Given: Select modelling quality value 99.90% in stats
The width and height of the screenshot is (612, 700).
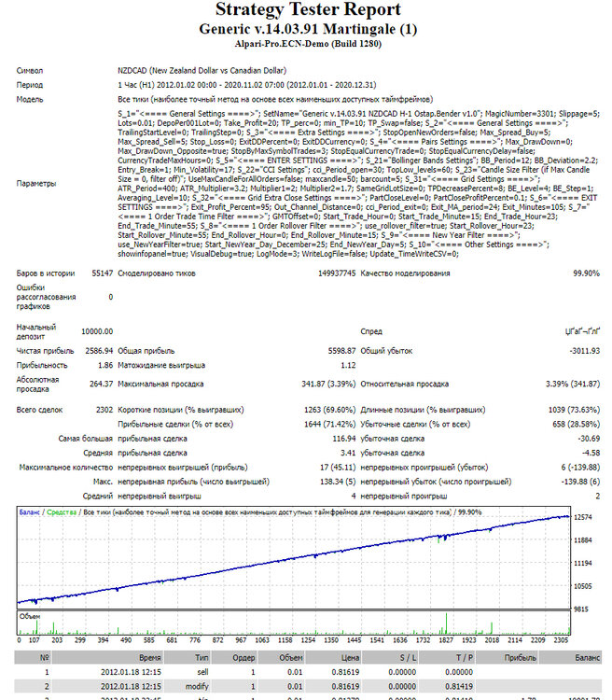Looking at the screenshot, I should coord(586,273).
